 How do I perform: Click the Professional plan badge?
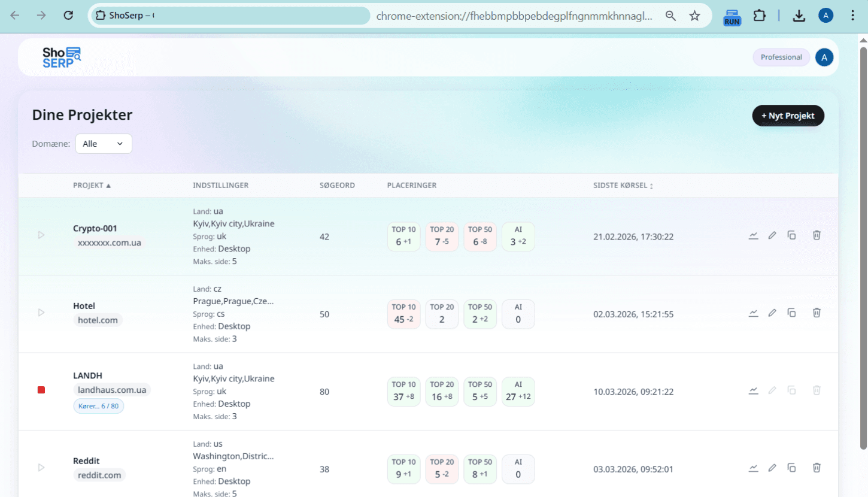tap(781, 57)
